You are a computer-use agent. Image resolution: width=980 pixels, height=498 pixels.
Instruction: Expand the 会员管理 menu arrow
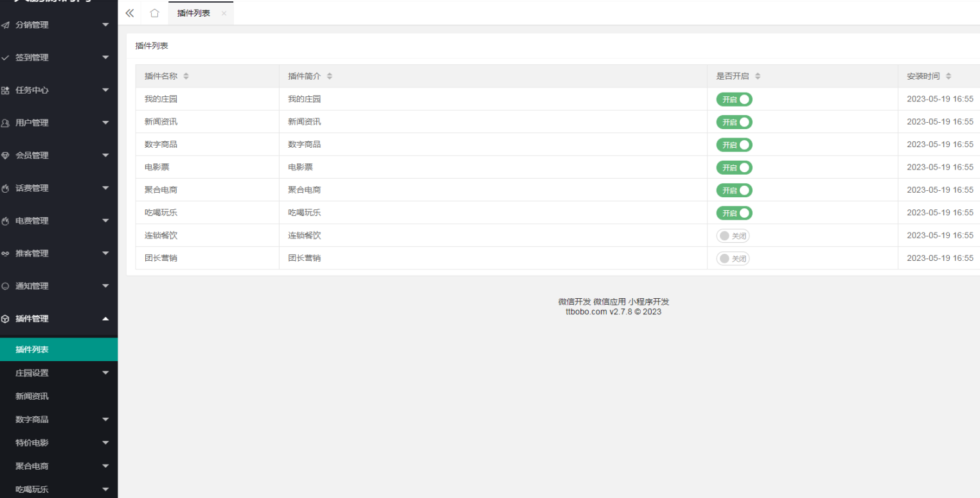pyautogui.click(x=106, y=156)
